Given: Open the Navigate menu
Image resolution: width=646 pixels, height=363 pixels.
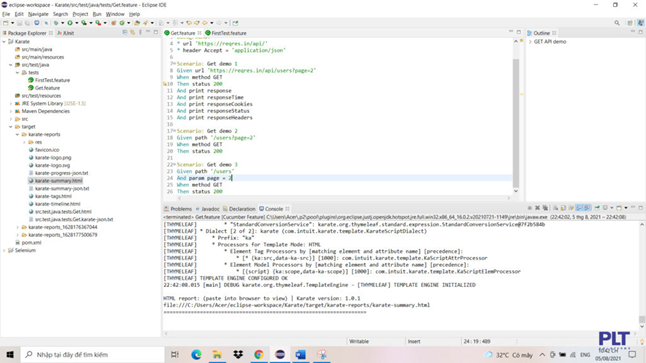Looking at the screenshot, I should pos(38,14).
